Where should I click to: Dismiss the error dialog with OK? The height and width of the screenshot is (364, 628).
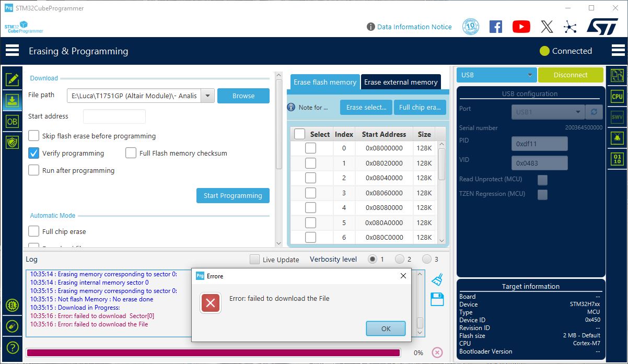pyautogui.click(x=386, y=328)
